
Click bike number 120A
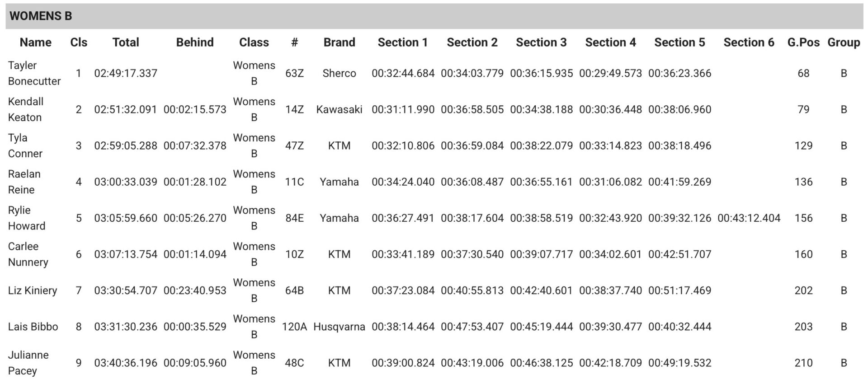(294, 327)
